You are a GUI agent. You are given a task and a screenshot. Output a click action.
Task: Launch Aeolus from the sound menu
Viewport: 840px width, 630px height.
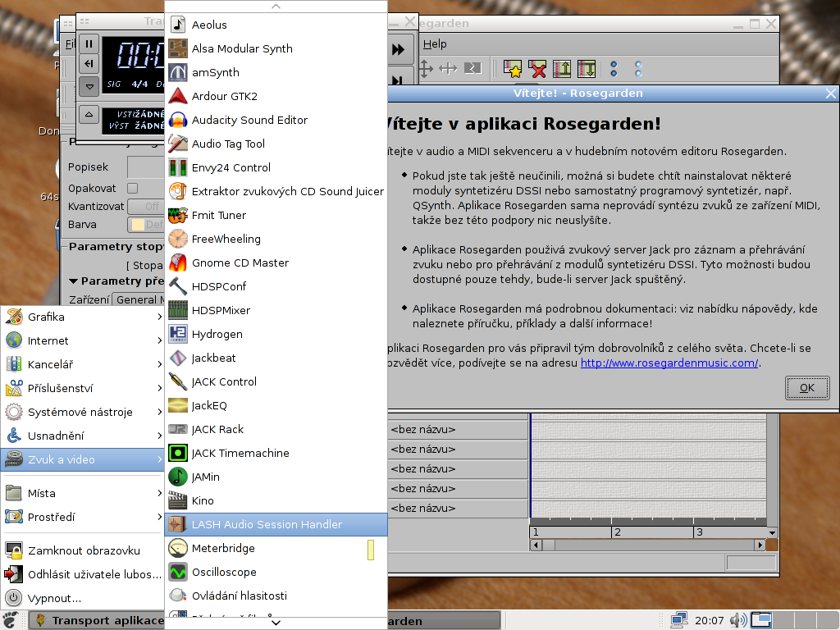(276, 25)
